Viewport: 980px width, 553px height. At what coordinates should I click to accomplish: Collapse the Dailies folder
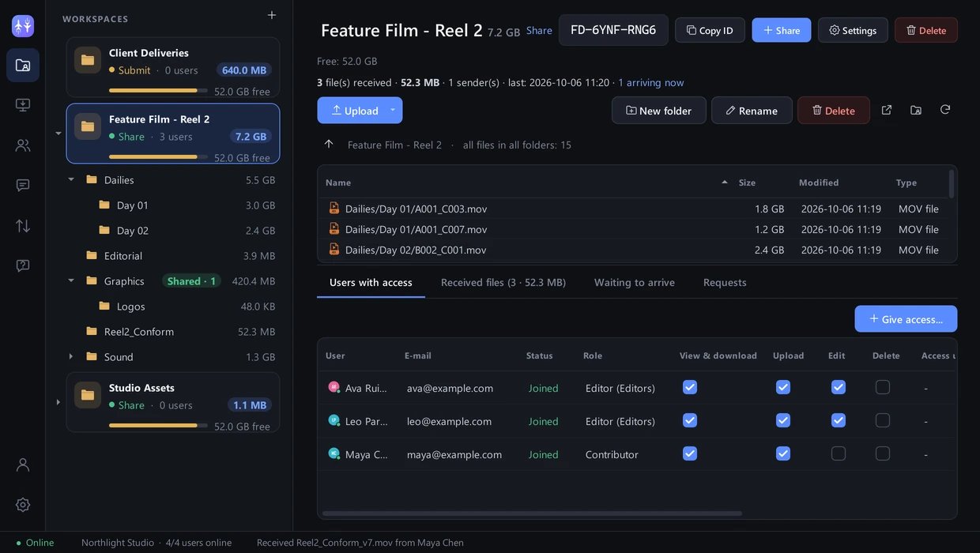pos(71,179)
